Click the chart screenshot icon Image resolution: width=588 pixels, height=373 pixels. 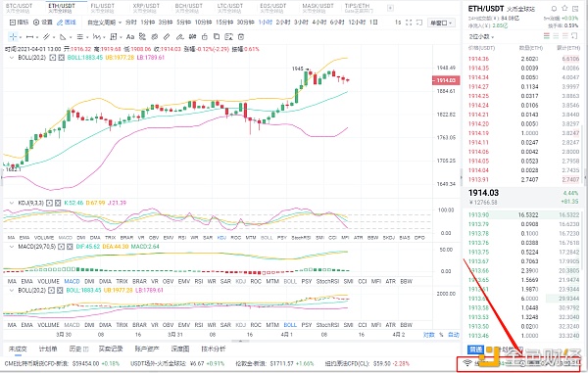click(x=419, y=23)
